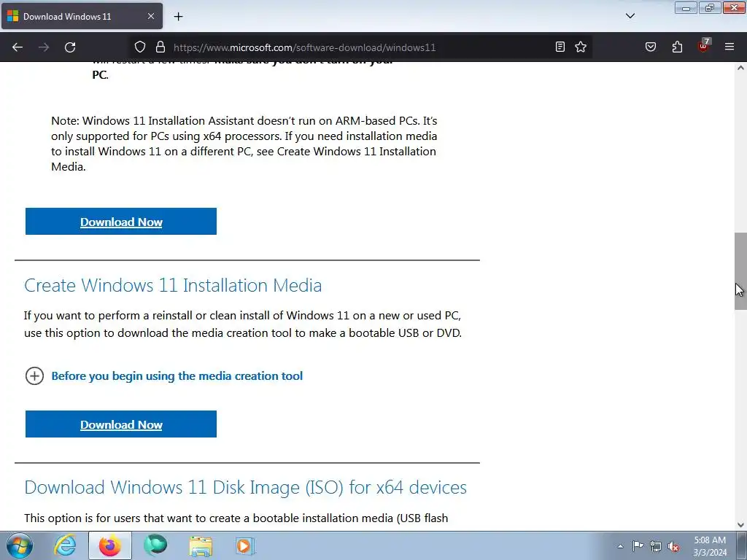The width and height of the screenshot is (747, 560).
Task: Click the muted volume tray icon
Action: click(x=673, y=546)
